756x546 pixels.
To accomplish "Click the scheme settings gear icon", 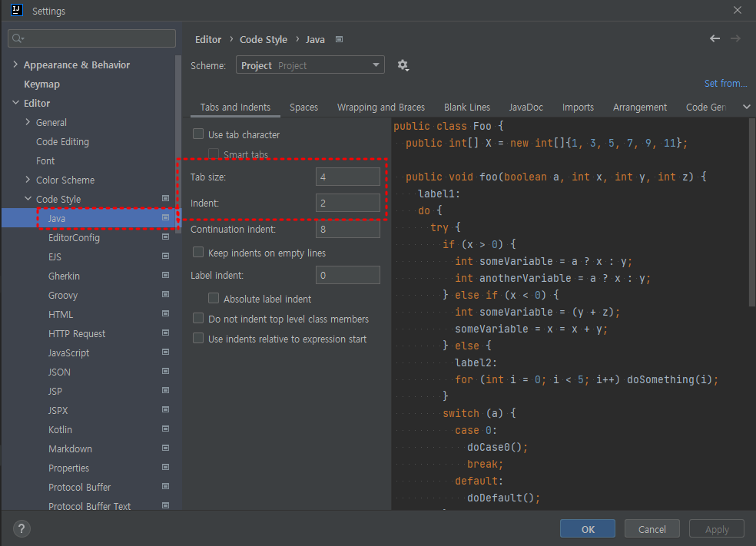I will pos(403,65).
